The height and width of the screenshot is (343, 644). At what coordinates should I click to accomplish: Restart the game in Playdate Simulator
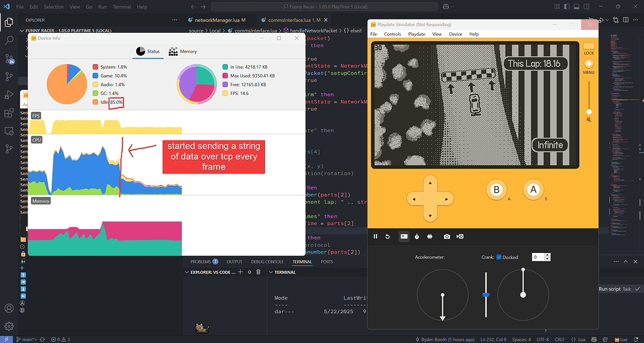click(x=387, y=236)
